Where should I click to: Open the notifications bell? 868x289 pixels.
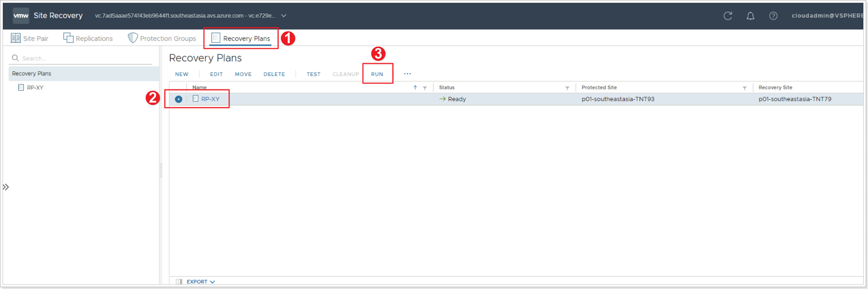click(x=750, y=16)
